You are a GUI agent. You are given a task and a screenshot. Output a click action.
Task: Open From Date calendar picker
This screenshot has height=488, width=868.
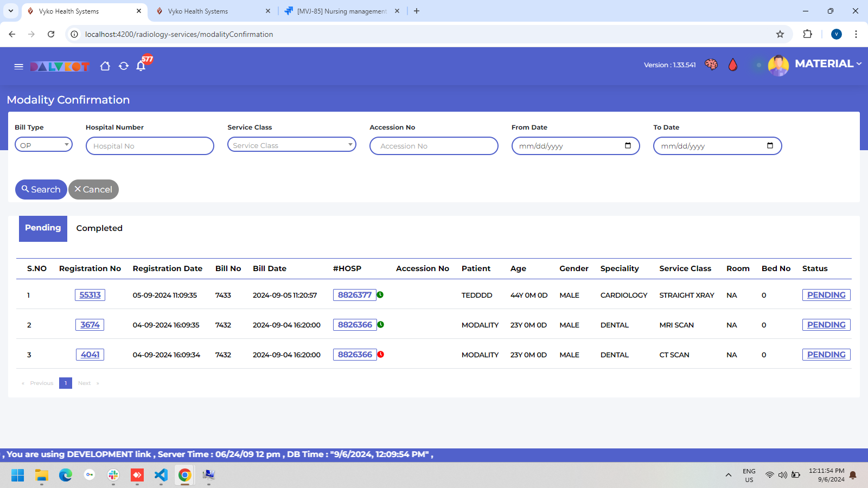coord(628,145)
